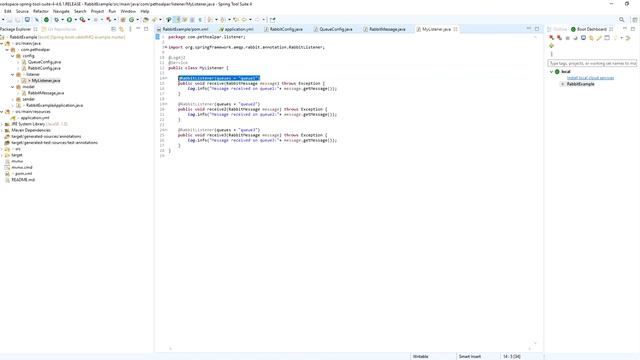Viewport: 640px width, 360px height.
Task: Open the Debug button dropdown arrow
Action: 62,20
